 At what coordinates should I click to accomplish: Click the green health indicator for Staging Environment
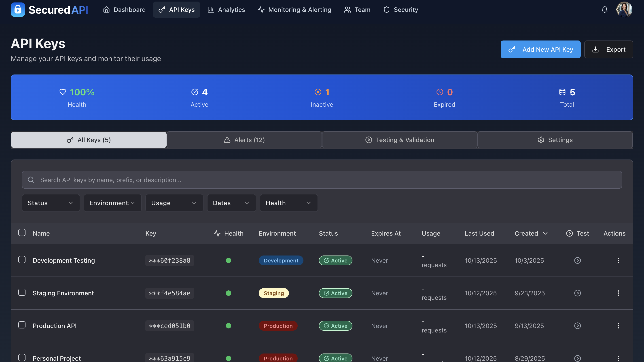point(228,293)
